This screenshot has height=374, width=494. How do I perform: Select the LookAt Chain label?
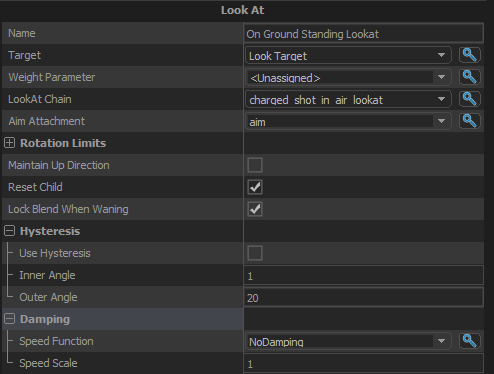pyautogui.click(x=40, y=99)
